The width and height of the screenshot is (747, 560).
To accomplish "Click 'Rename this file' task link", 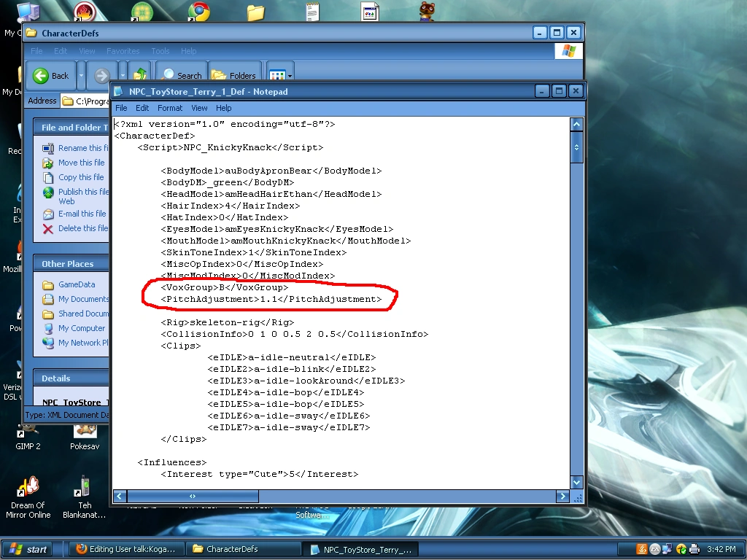I will 83,148.
